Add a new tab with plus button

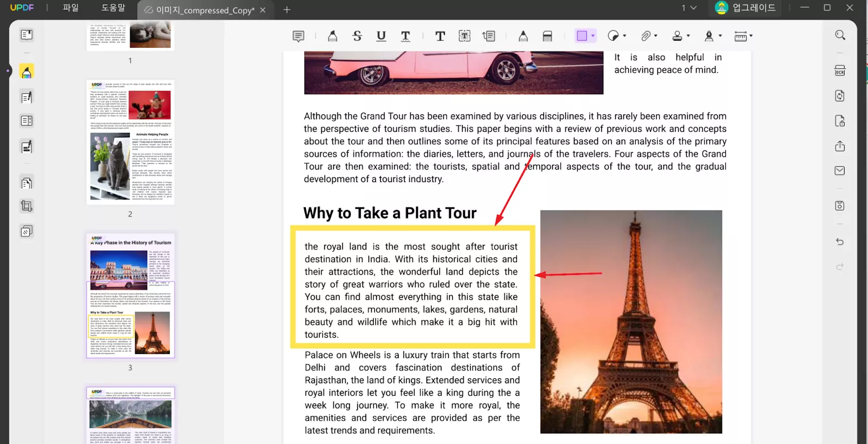(x=287, y=10)
